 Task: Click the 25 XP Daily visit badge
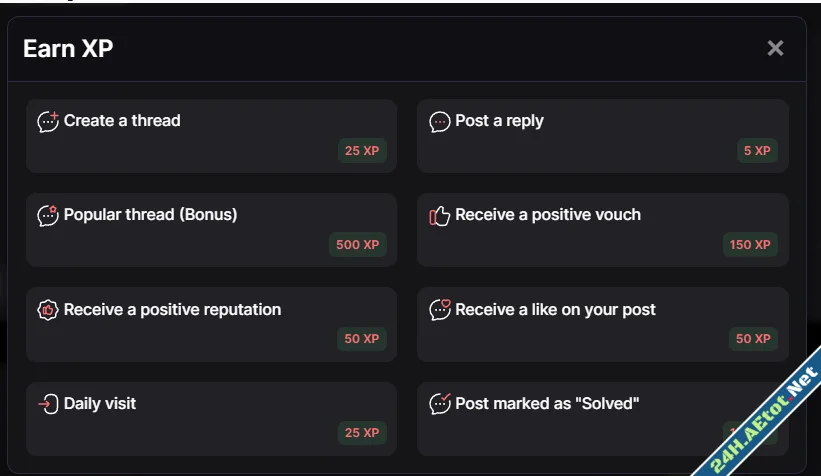(x=362, y=433)
